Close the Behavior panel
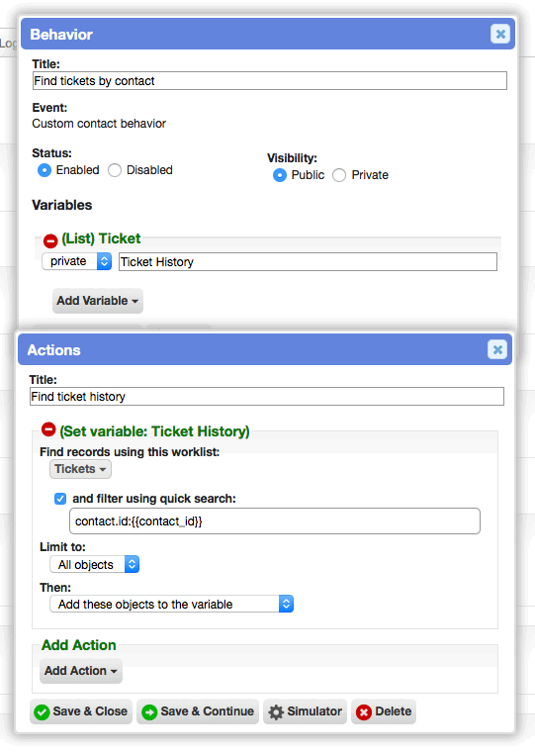 [x=500, y=34]
